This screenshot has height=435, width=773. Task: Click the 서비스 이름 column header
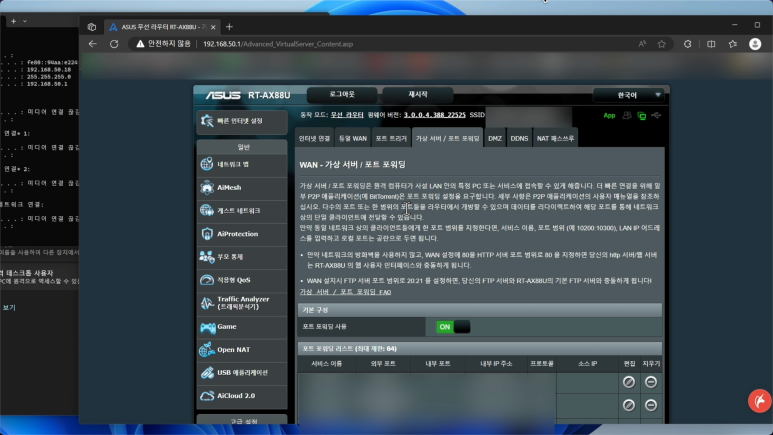pyautogui.click(x=326, y=364)
